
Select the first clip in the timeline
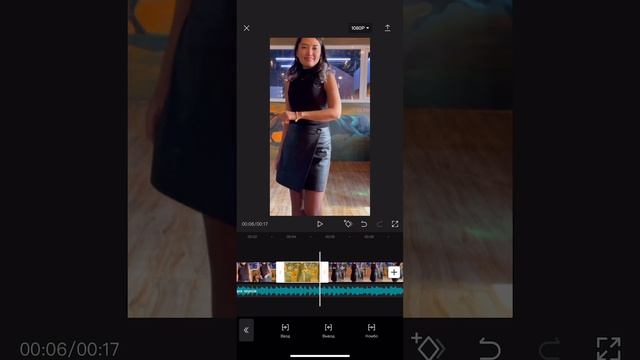tap(256, 272)
